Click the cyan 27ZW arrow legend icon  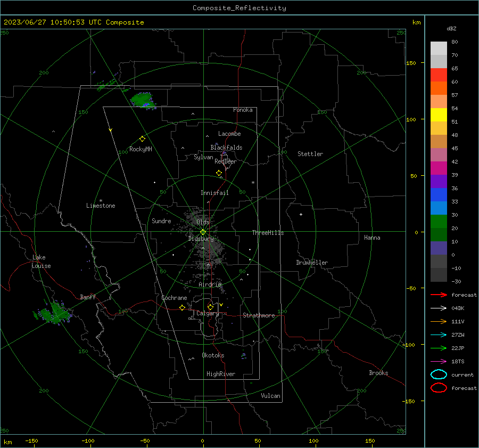pyautogui.click(x=439, y=335)
